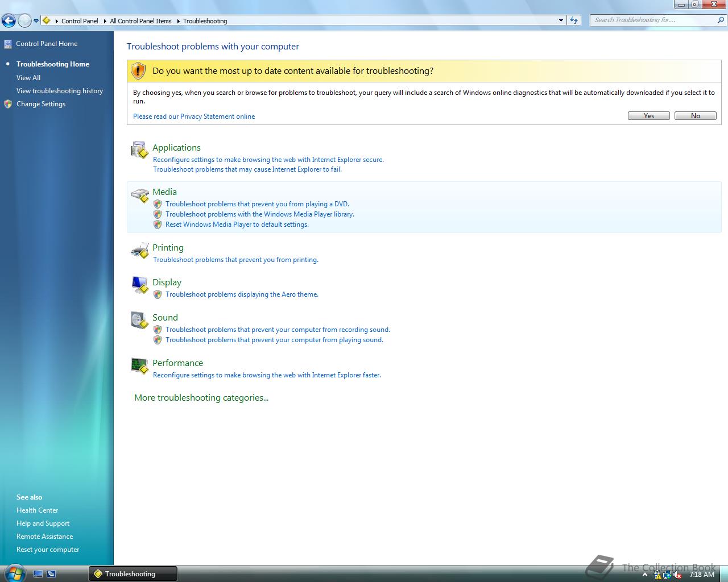
Task: Click the Display category monitor icon
Action: [x=140, y=285]
